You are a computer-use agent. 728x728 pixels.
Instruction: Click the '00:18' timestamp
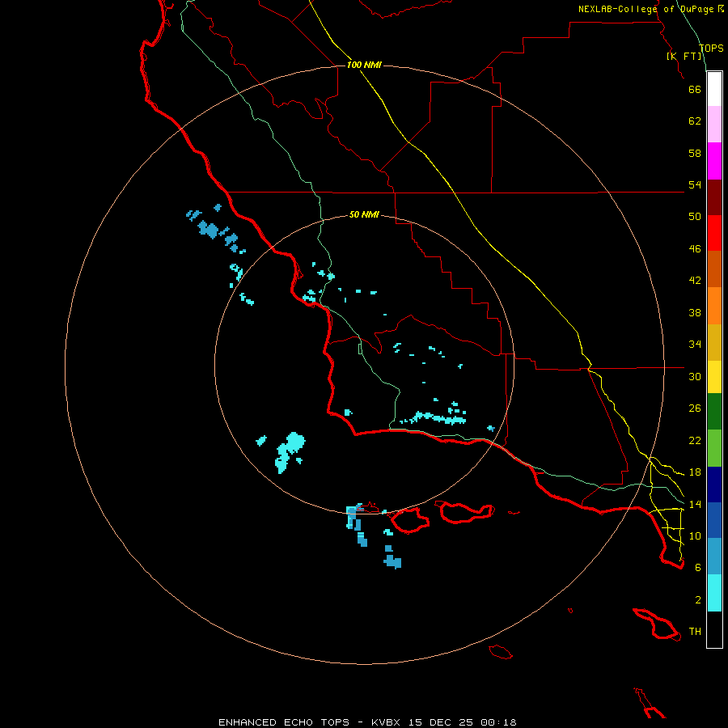(498, 722)
